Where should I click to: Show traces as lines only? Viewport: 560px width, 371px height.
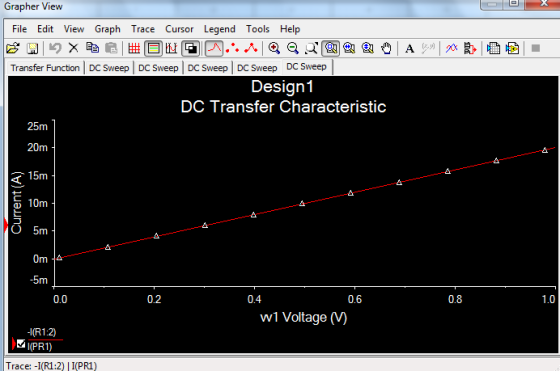214,48
